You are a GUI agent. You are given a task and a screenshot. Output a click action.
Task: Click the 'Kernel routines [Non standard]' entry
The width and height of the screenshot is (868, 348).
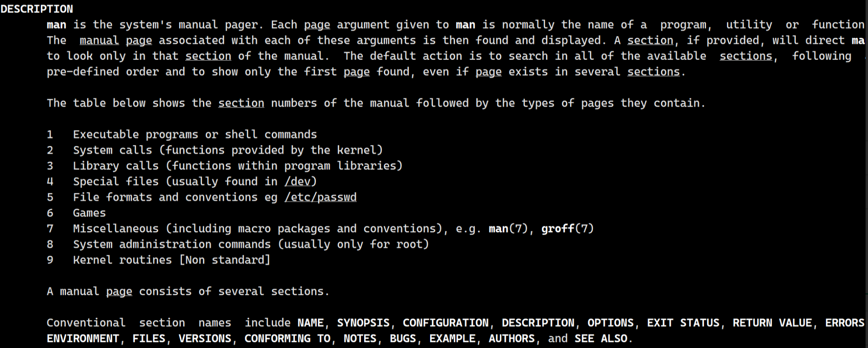click(171, 260)
